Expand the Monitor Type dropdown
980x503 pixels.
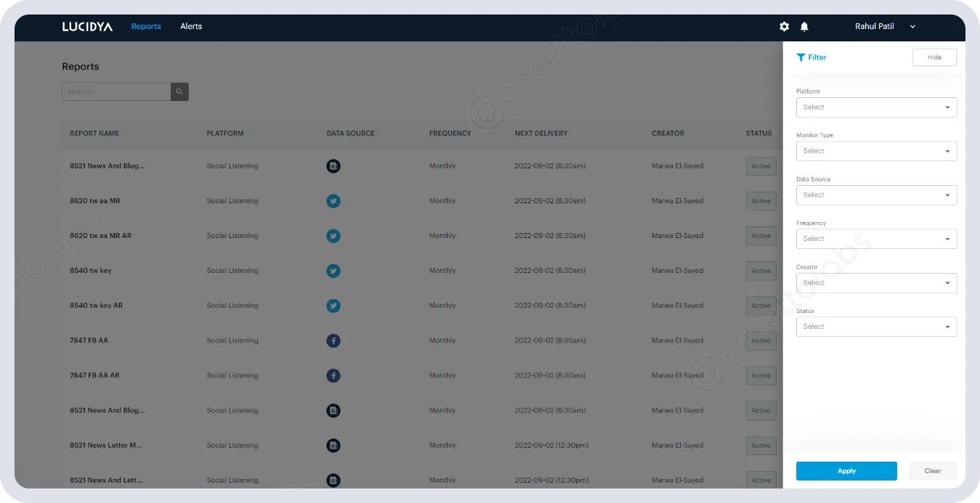click(x=876, y=151)
